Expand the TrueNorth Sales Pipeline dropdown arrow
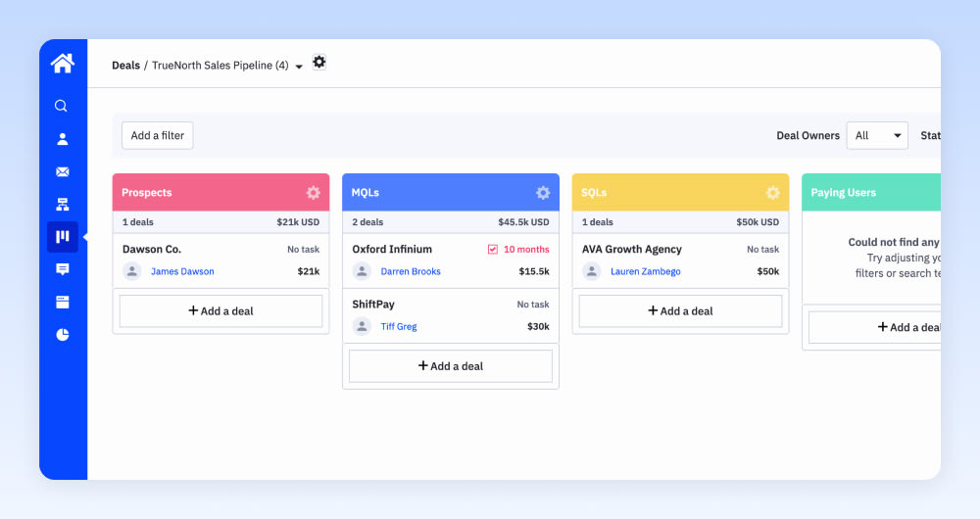The image size is (980, 519). point(299,67)
